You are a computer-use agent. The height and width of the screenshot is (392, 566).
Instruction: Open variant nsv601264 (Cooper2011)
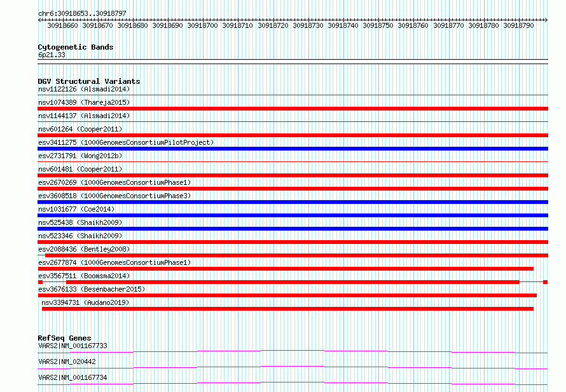(80, 129)
